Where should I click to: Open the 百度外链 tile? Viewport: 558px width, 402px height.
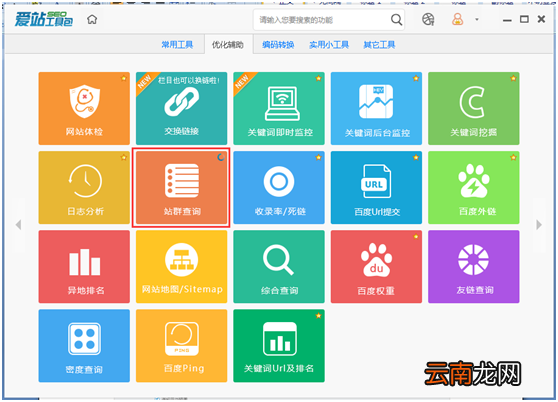pos(474,187)
